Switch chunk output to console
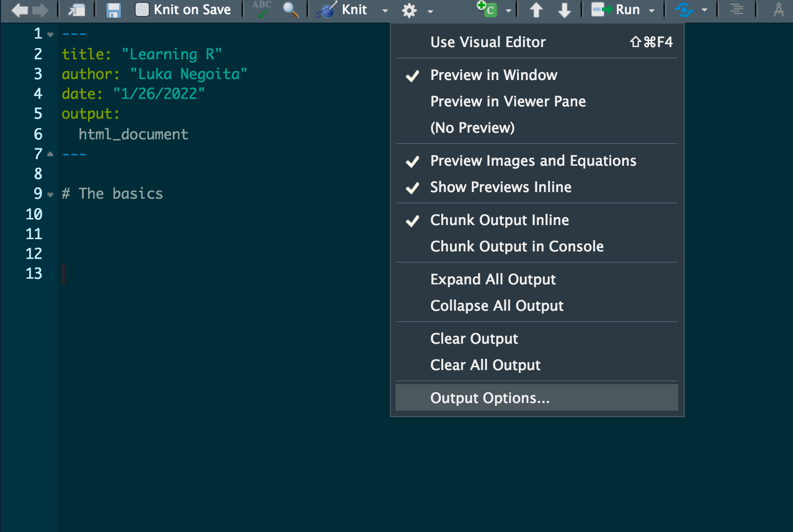This screenshot has height=532, width=793. click(517, 246)
